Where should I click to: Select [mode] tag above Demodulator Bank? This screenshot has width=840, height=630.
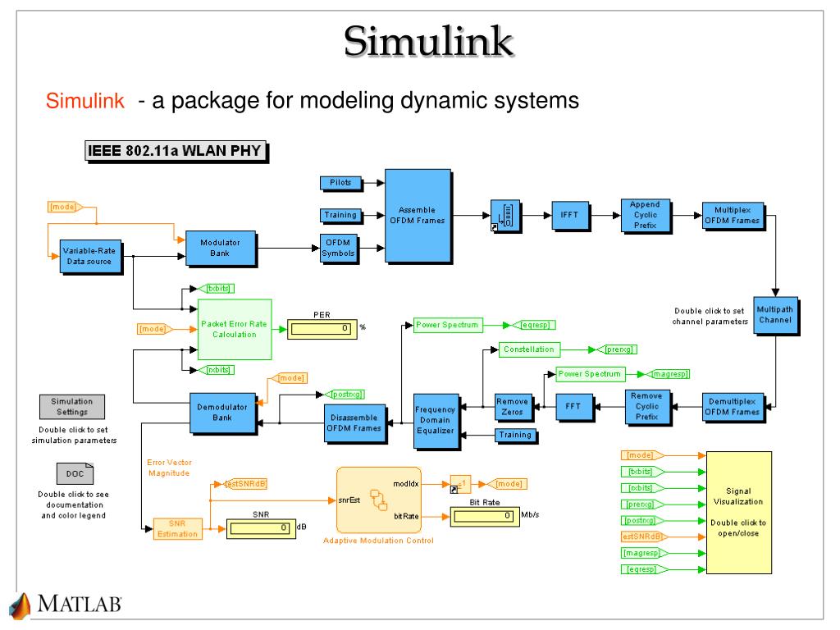click(x=288, y=378)
